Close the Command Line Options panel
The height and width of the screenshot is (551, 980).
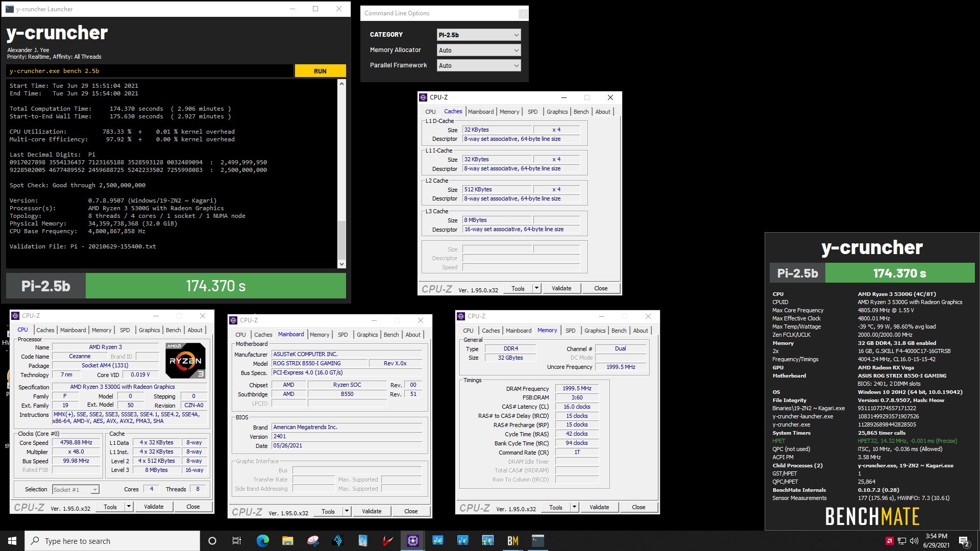[x=523, y=14]
